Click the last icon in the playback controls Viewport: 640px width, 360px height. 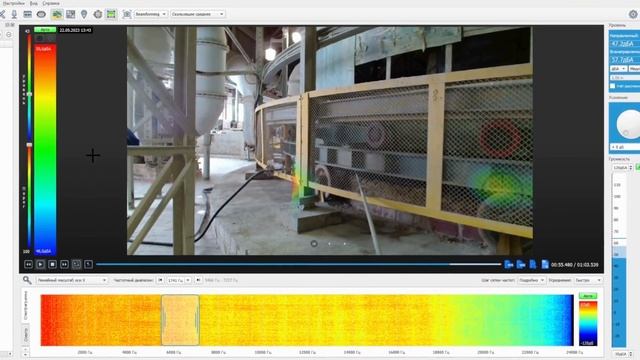(x=88, y=264)
